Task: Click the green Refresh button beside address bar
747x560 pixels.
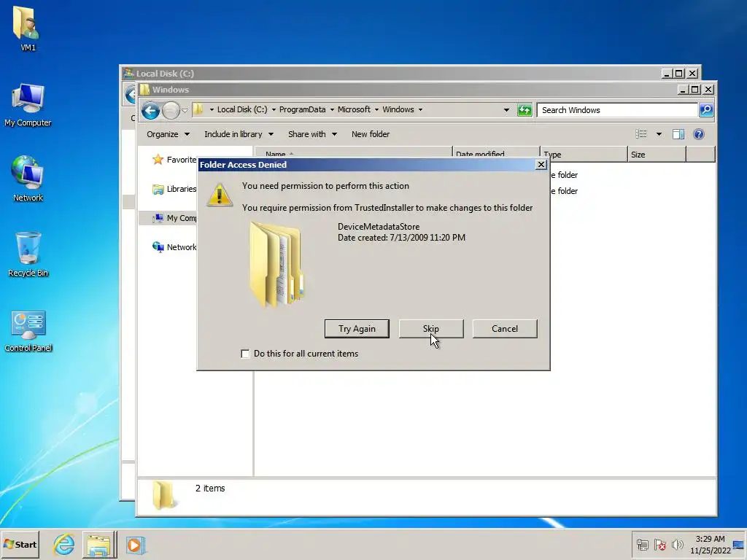Action: click(x=525, y=110)
